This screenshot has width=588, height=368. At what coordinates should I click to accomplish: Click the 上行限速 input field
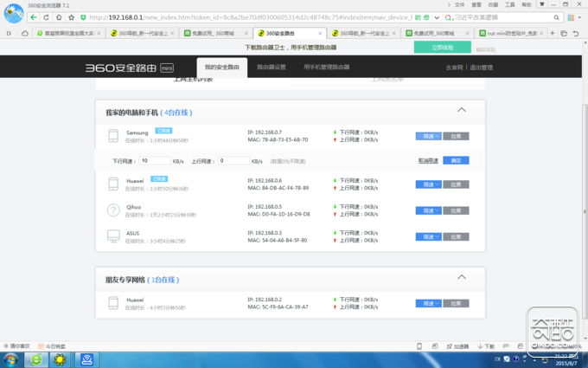pos(233,161)
